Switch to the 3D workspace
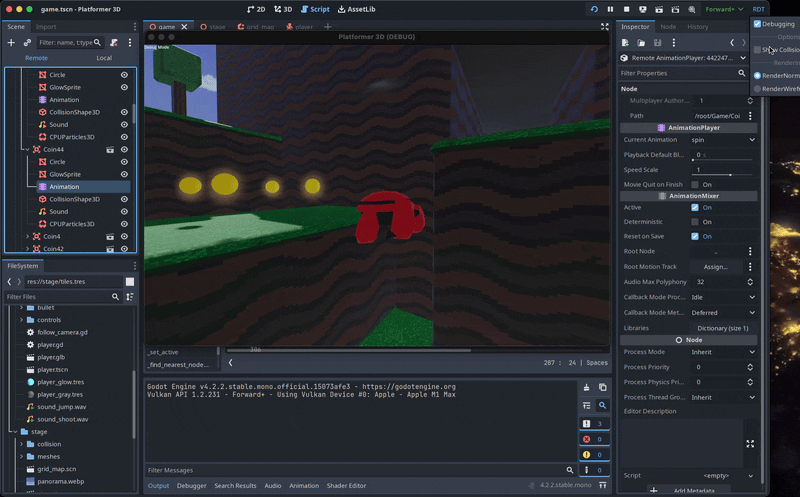Screen dimensions: 800x497 pyautogui.click(x=283, y=9)
